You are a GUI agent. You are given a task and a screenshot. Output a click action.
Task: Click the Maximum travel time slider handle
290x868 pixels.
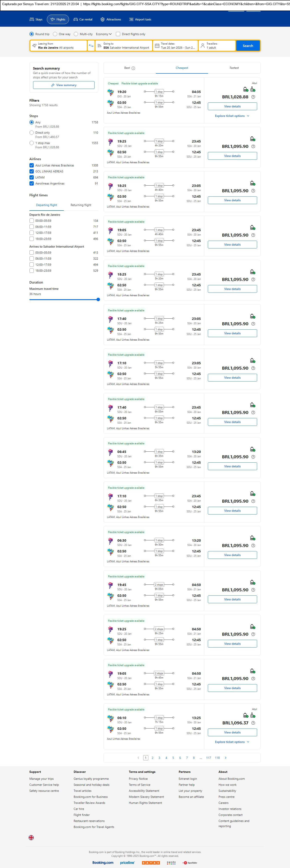click(x=98, y=299)
